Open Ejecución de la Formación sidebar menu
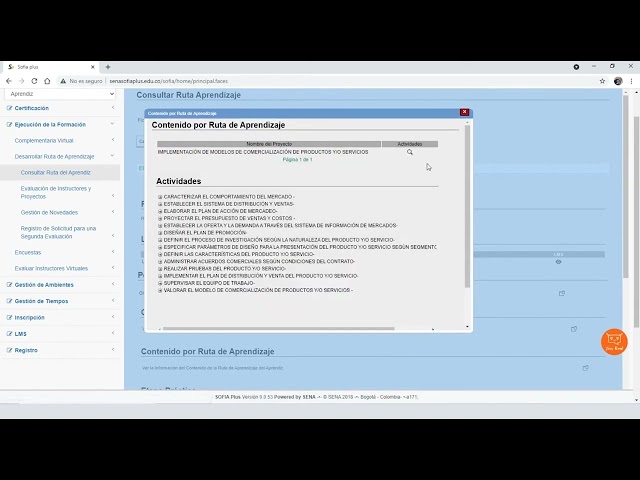The width and height of the screenshot is (640, 480). (60, 124)
